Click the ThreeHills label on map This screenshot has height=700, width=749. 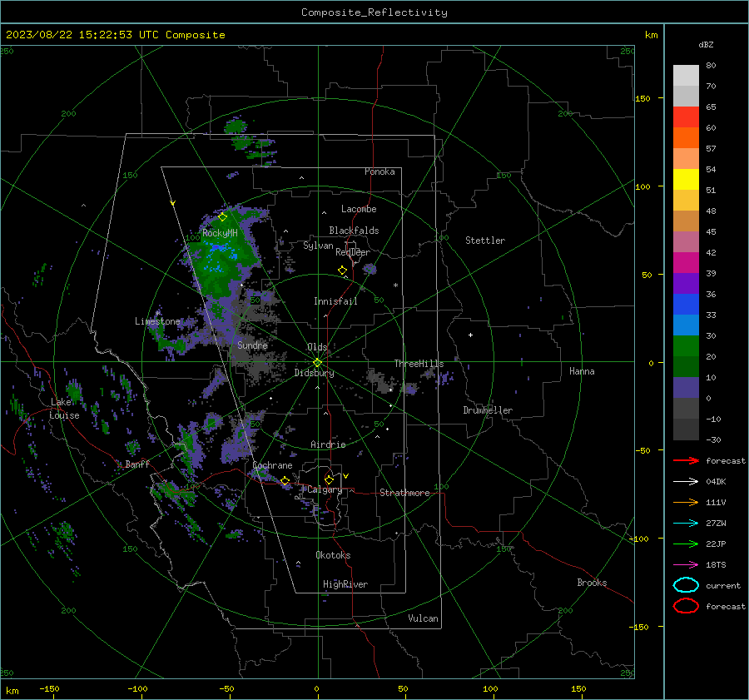pos(419,364)
